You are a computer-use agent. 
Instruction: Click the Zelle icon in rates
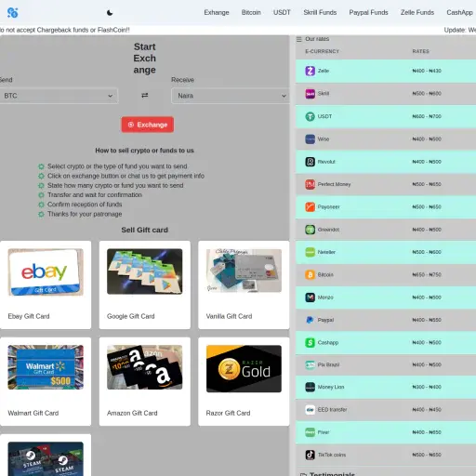coord(310,71)
